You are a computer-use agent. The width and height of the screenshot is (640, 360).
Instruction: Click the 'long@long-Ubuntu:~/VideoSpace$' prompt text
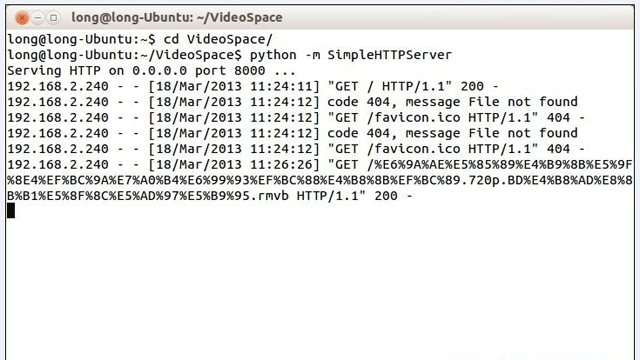click(124, 55)
